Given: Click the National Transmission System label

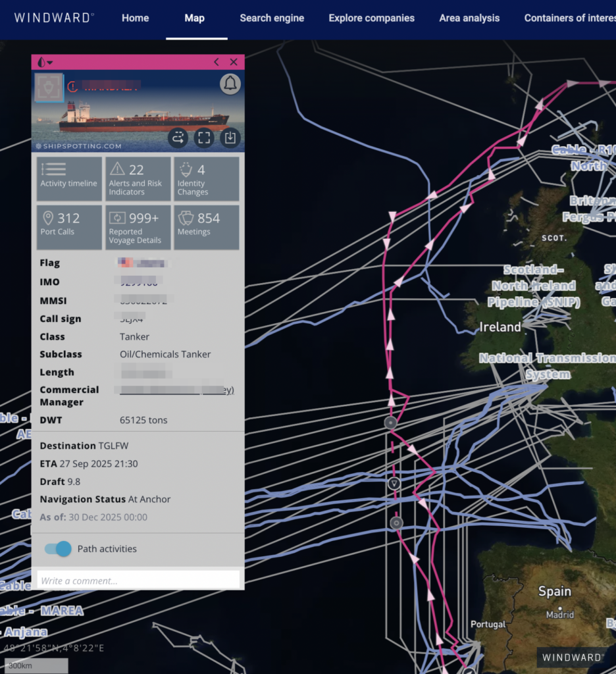Looking at the screenshot, I should (x=547, y=366).
